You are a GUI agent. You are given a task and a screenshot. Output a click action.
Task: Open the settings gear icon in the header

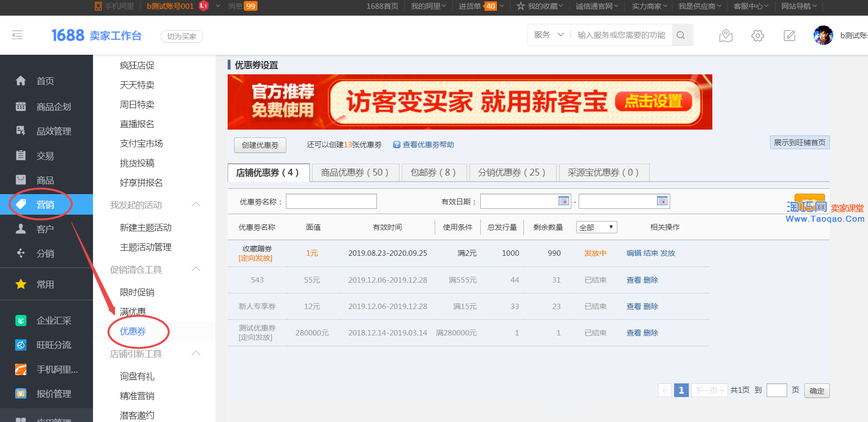tap(757, 35)
